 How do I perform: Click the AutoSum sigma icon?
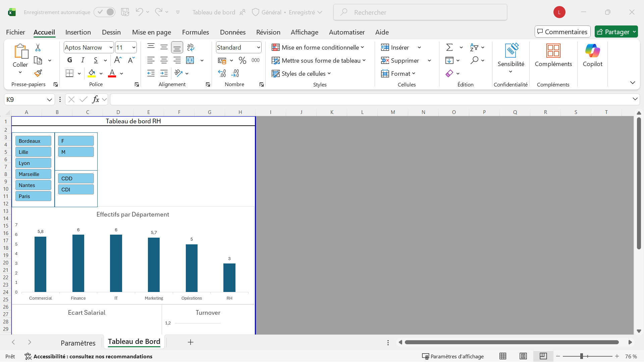(x=449, y=47)
